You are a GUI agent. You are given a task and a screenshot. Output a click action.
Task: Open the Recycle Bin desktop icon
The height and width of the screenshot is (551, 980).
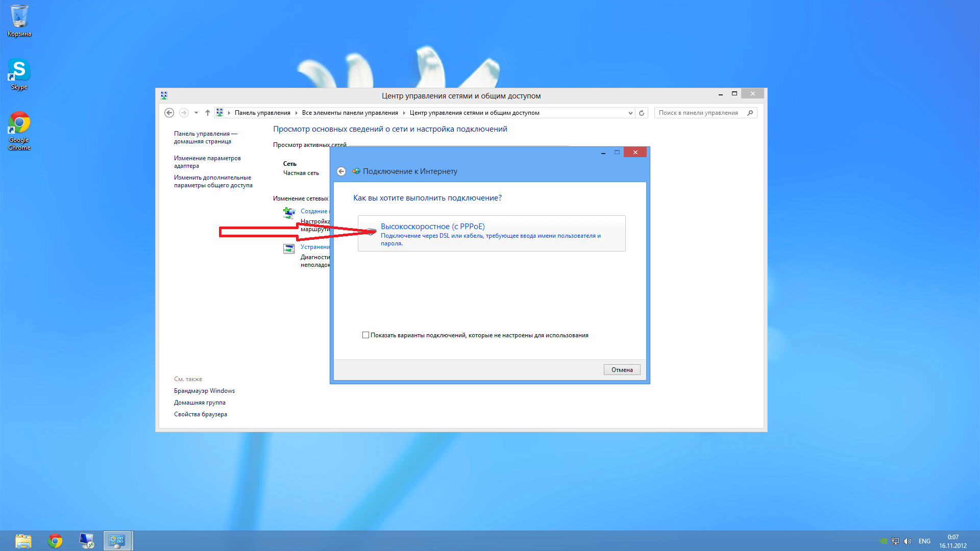click(19, 20)
